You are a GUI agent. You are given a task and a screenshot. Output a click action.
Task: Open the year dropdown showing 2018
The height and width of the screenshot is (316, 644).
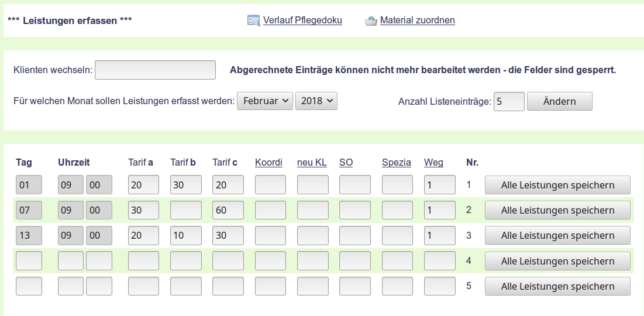point(316,101)
